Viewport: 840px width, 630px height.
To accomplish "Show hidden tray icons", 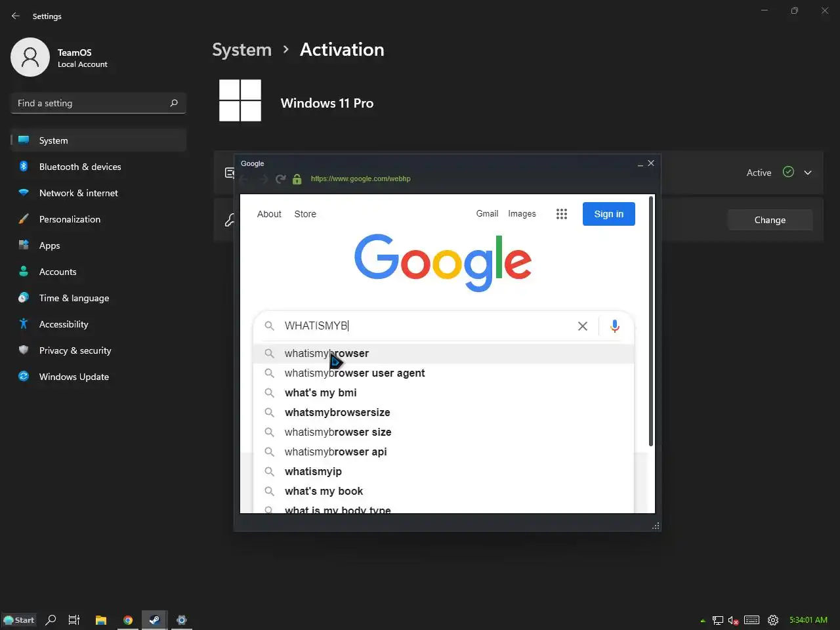I will [703, 620].
